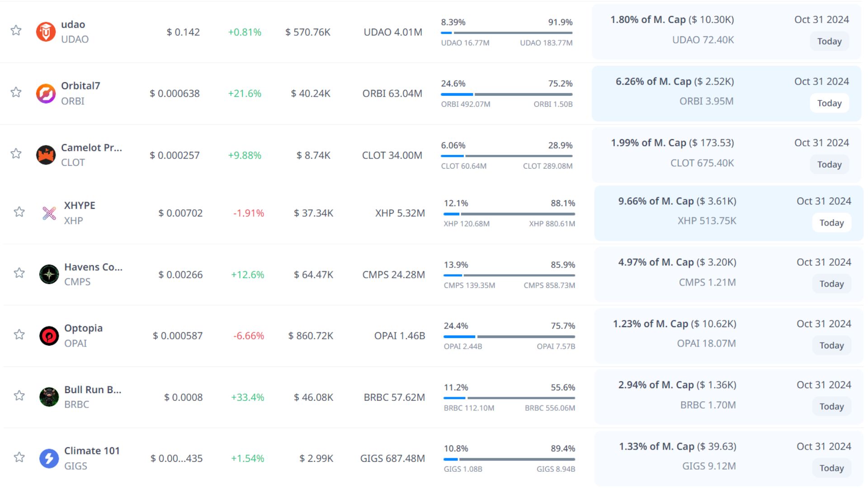Image resolution: width=868 pixels, height=488 pixels.
Task: Click the XHYPE pink cross logo
Action: [49, 213]
